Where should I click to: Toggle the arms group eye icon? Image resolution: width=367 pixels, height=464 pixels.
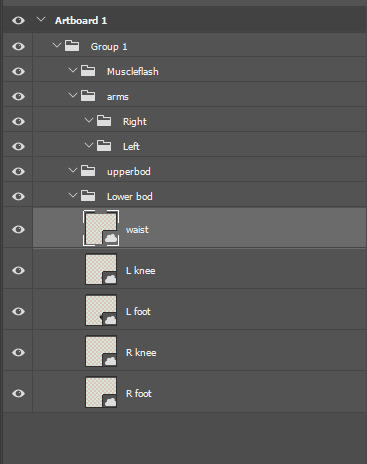click(18, 96)
